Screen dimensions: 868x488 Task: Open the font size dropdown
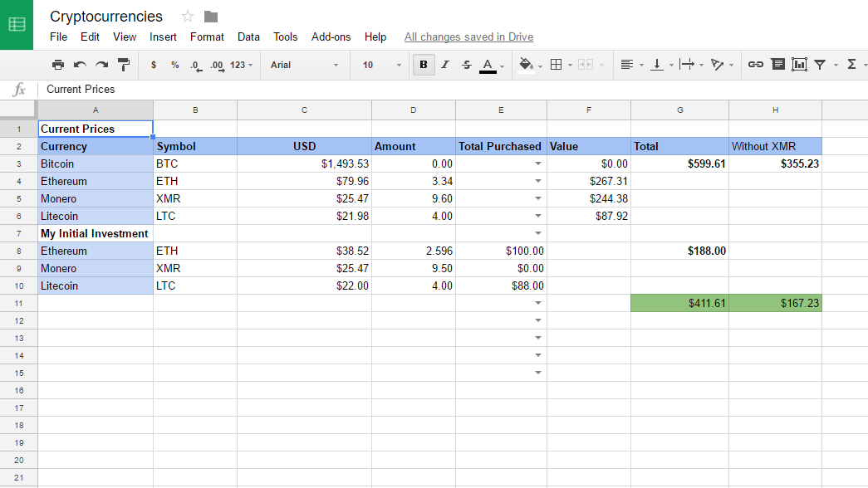click(380, 64)
